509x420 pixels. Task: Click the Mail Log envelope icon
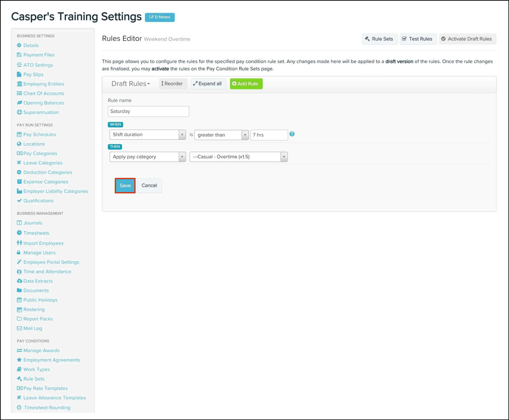[19, 328]
